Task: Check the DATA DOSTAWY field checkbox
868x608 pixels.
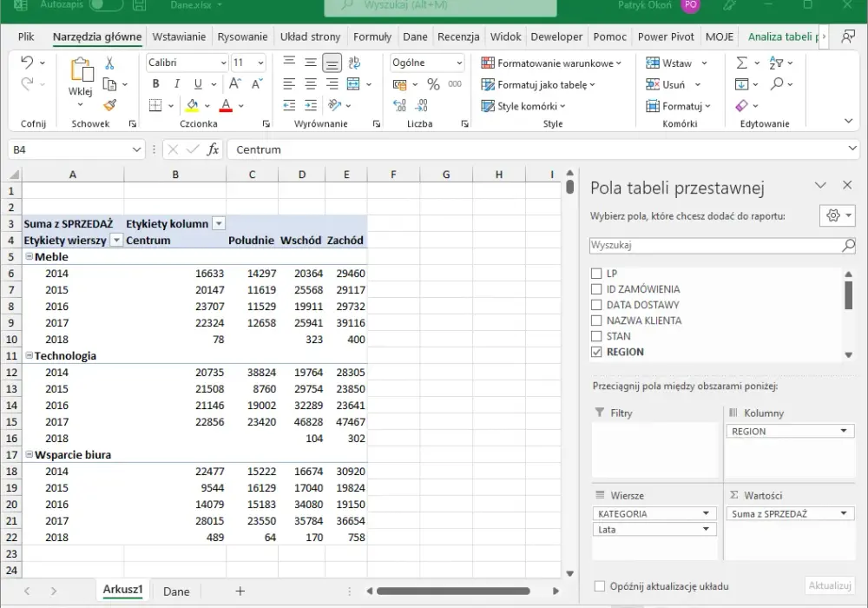Action: click(596, 305)
